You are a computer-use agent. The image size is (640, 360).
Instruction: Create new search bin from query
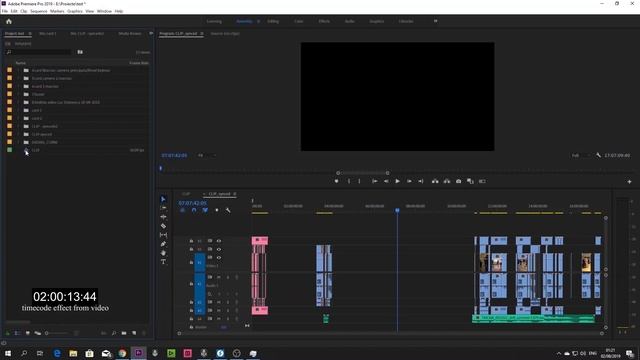(80, 52)
